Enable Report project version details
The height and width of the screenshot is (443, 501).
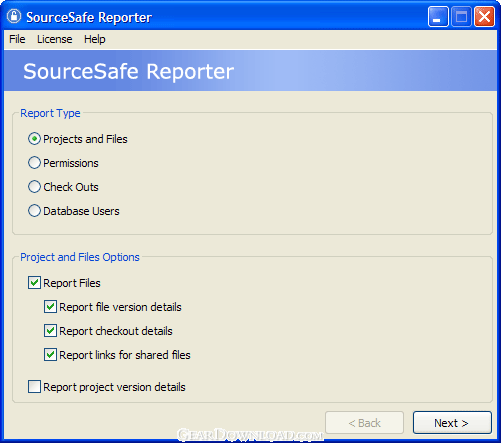(x=34, y=387)
